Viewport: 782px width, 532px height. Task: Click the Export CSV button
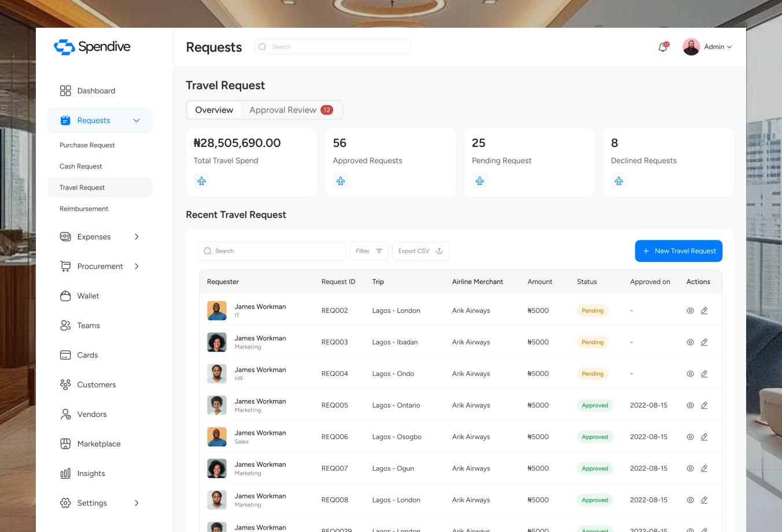click(420, 251)
